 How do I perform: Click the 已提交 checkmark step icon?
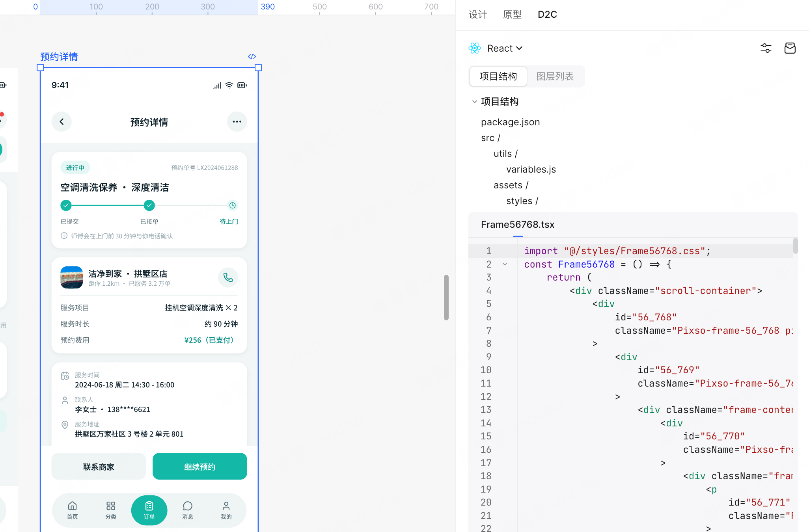click(x=66, y=205)
